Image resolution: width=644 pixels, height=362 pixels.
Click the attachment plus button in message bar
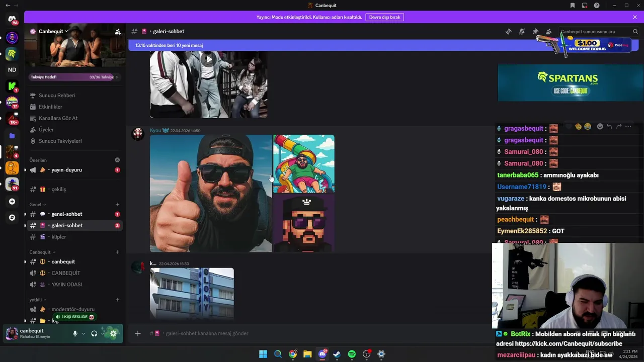click(x=138, y=333)
